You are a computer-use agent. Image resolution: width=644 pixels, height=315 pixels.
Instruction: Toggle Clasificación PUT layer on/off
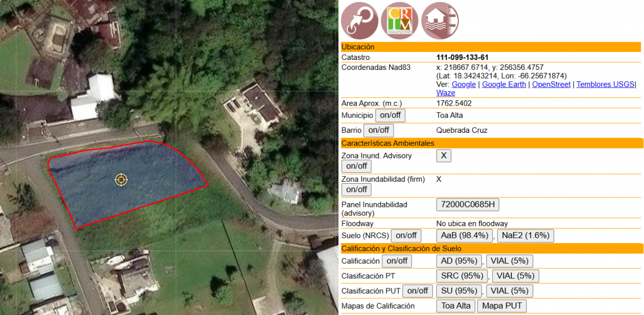click(x=418, y=291)
